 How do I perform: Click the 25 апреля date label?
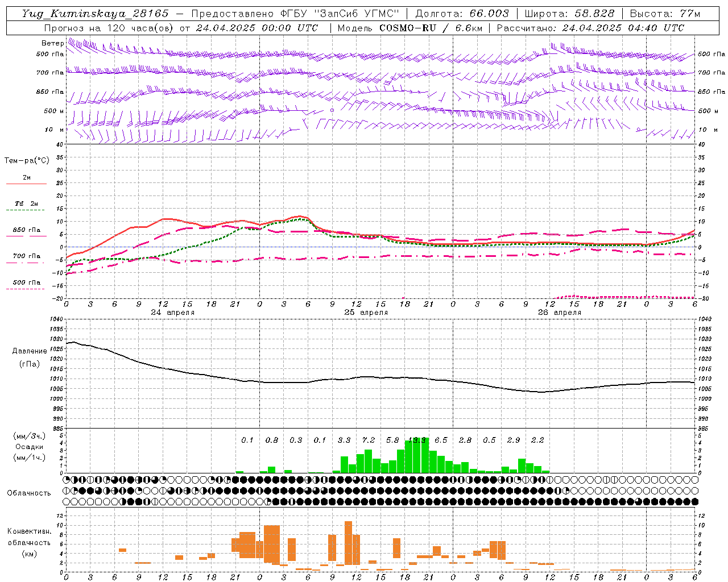366,313
